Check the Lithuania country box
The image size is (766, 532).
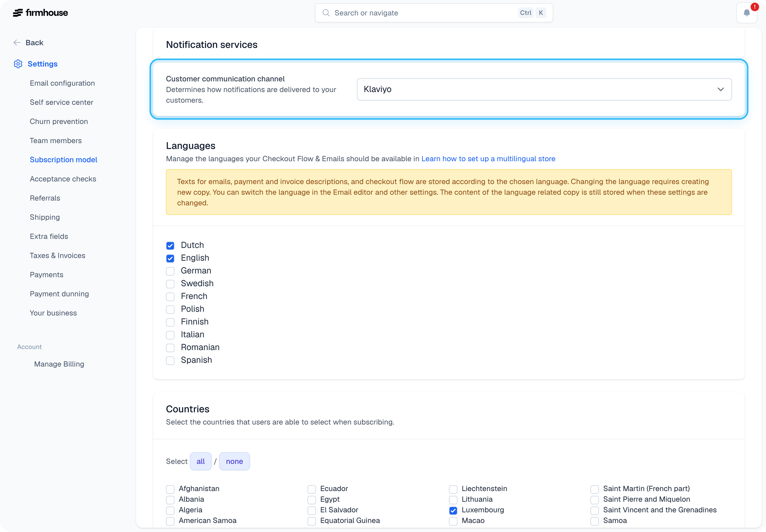pyautogui.click(x=453, y=500)
